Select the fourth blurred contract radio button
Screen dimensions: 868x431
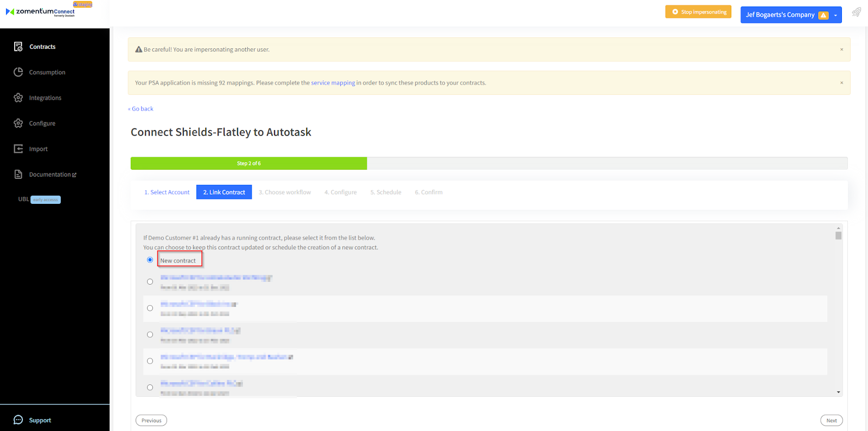point(150,361)
